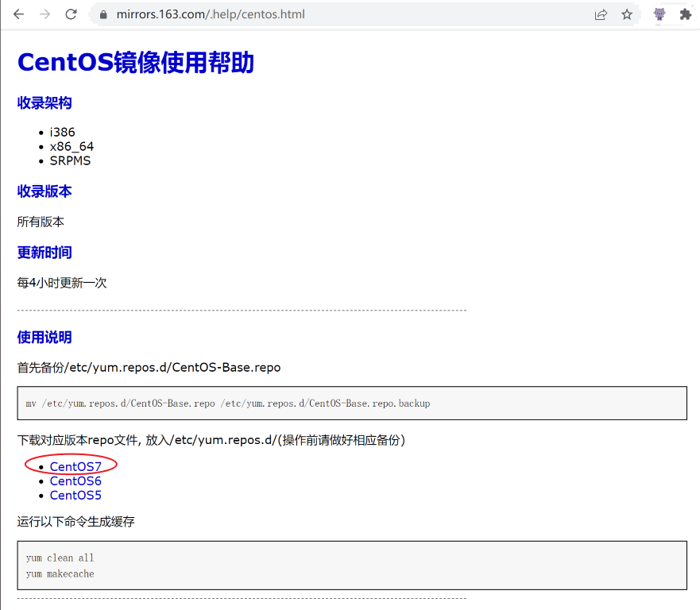Click the address bar URL field
700x610 pixels.
(x=318, y=14)
